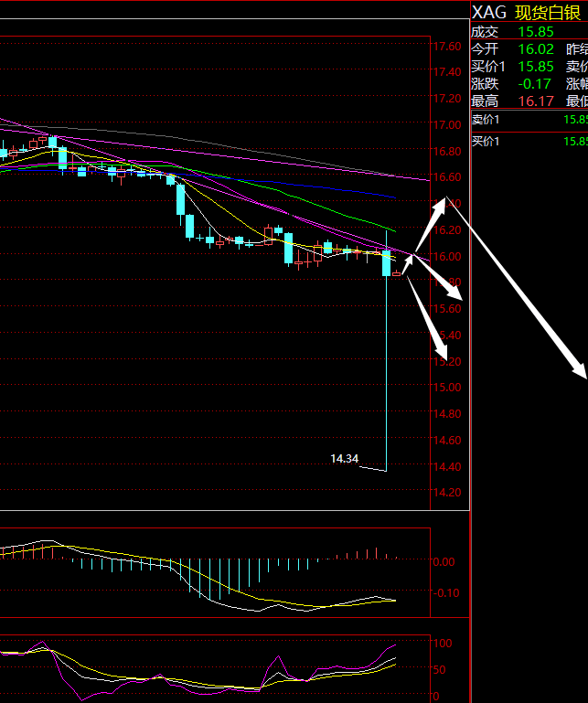Click the 0.00 MACD axis label
Screen dimensions: 588x703
click(x=444, y=562)
